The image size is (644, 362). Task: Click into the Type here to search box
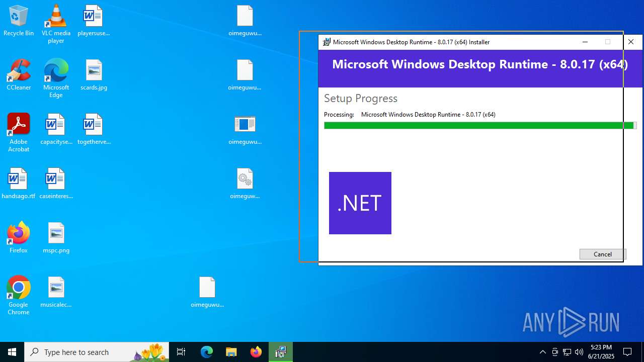pos(97,352)
